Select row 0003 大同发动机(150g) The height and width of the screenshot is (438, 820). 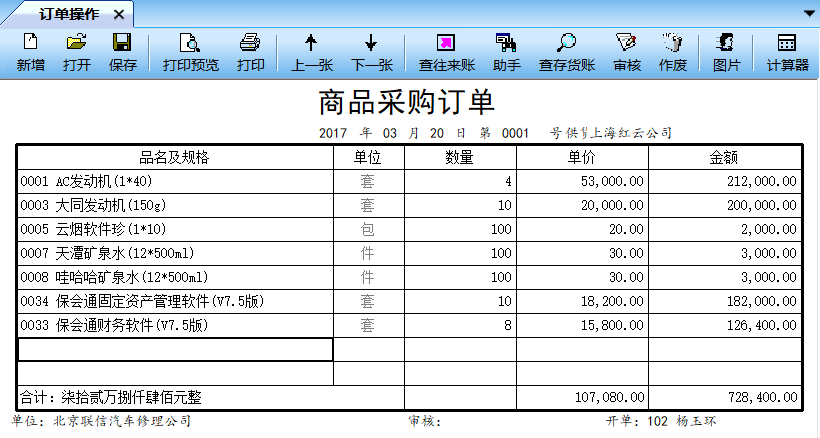click(175, 205)
